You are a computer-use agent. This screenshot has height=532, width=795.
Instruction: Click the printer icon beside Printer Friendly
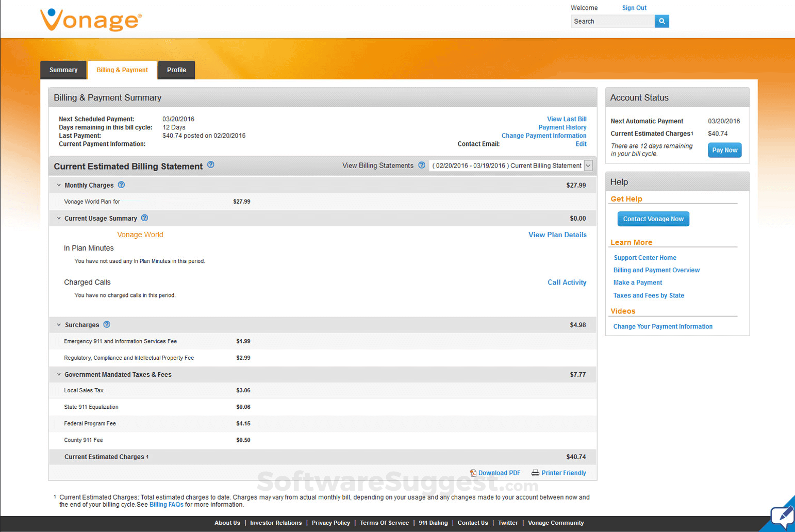pos(535,473)
